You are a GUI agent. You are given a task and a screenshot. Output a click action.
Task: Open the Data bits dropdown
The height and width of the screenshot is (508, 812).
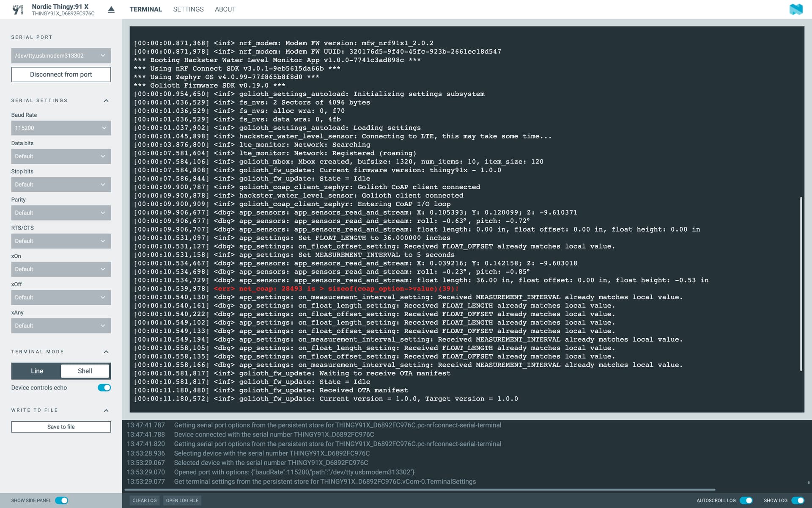61,156
